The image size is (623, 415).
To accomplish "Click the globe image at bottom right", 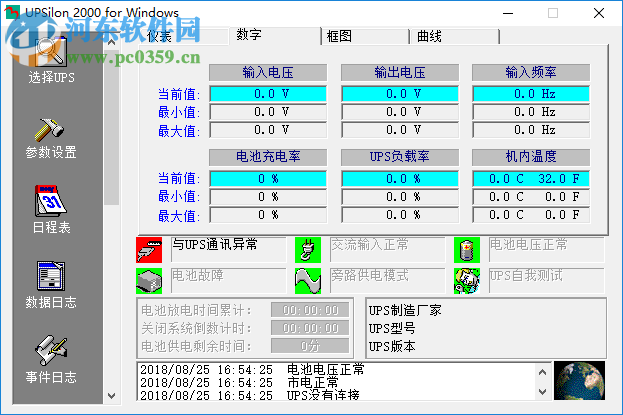I will (x=579, y=380).
